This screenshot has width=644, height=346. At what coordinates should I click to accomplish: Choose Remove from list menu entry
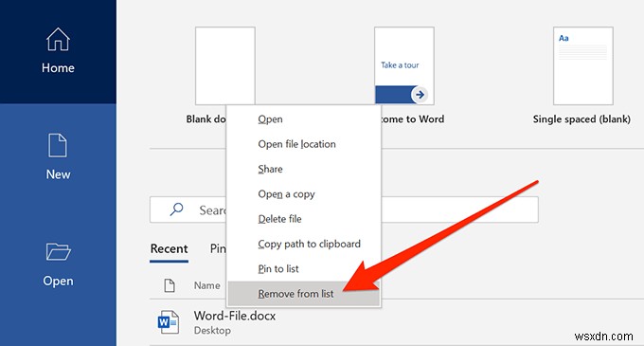click(303, 294)
